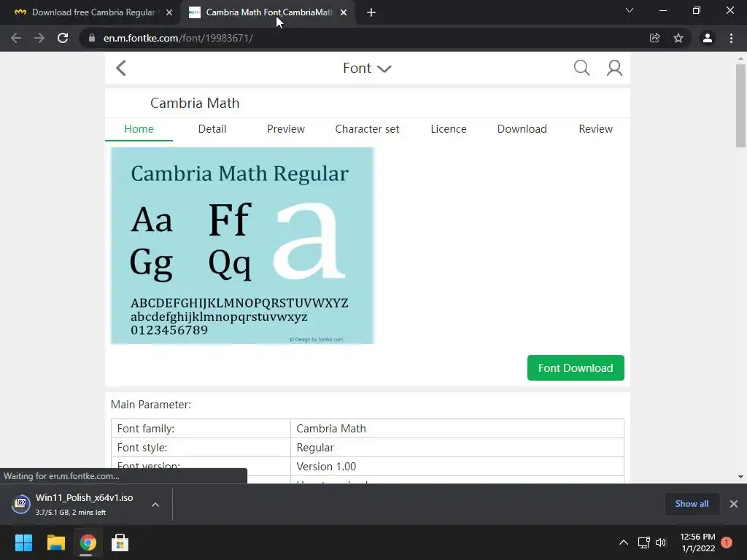Open volume speaker icon in system tray
Image resolution: width=747 pixels, height=560 pixels.
pyautogui.click(x=661, y=542)
